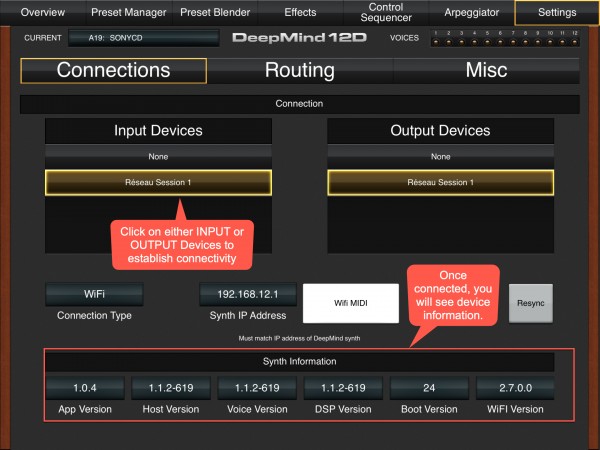Select None under Input Devices

158,157
